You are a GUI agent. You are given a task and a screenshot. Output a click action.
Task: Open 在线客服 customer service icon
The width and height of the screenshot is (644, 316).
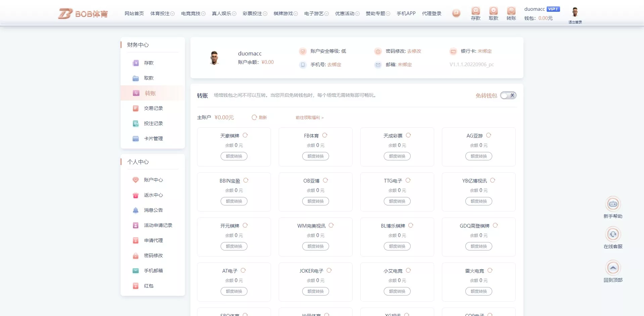coord(613,235)
